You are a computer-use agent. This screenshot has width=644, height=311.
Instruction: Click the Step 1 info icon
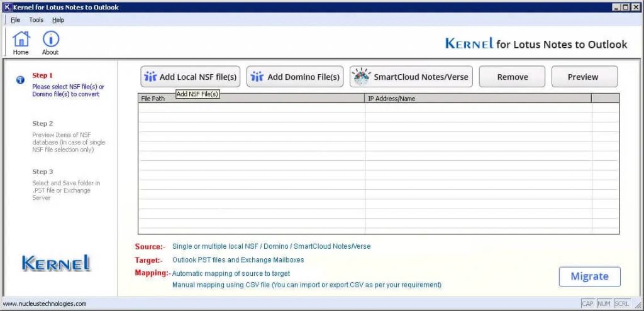[x=20, y=80]
